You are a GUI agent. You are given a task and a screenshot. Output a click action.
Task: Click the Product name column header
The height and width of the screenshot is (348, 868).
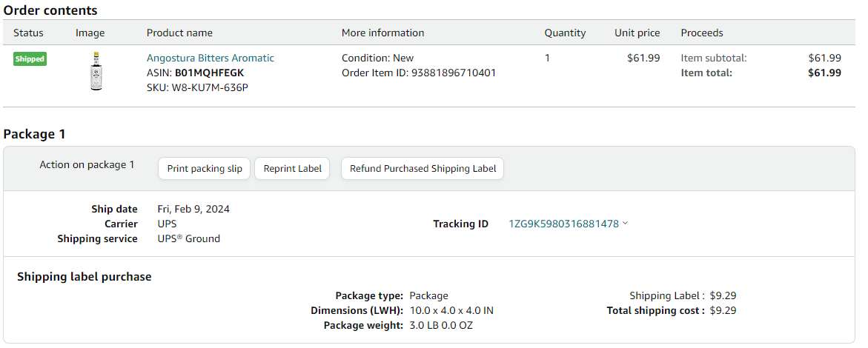[179, 33]
